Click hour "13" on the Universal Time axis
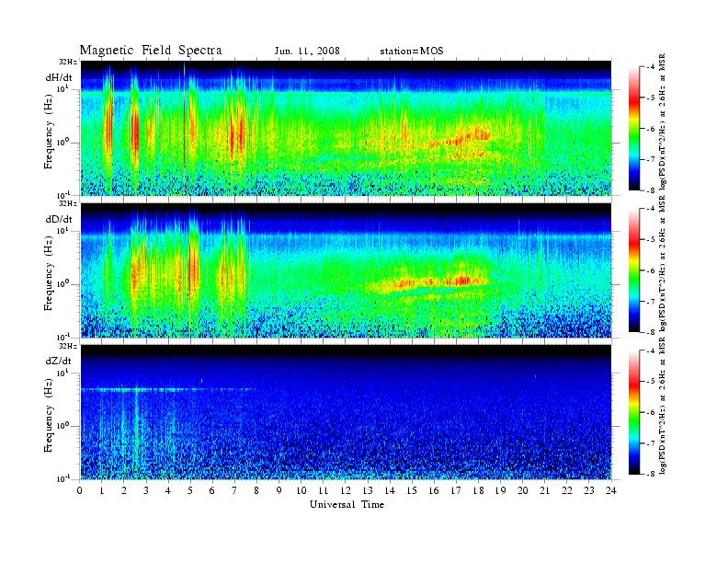728x563 pixels. click(368, 490)
